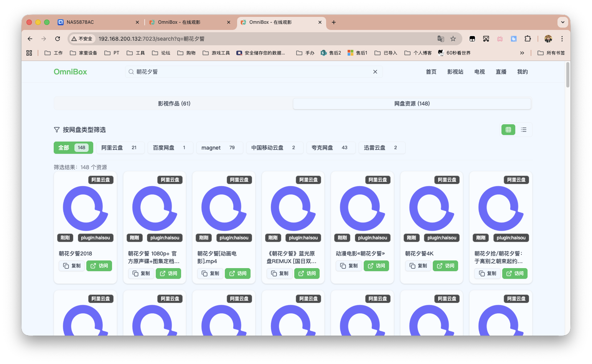Click the OmniBox logo text

coord(70,72)
